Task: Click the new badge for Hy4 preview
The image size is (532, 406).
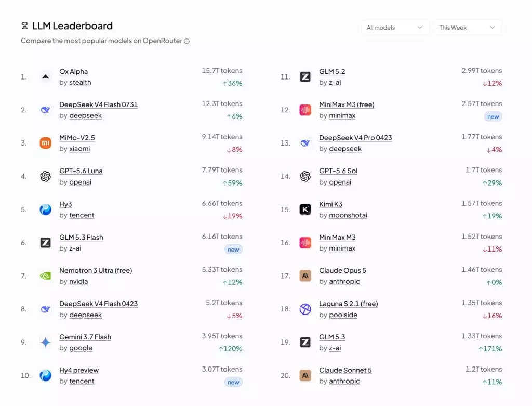Action: [x=233, y=382]
